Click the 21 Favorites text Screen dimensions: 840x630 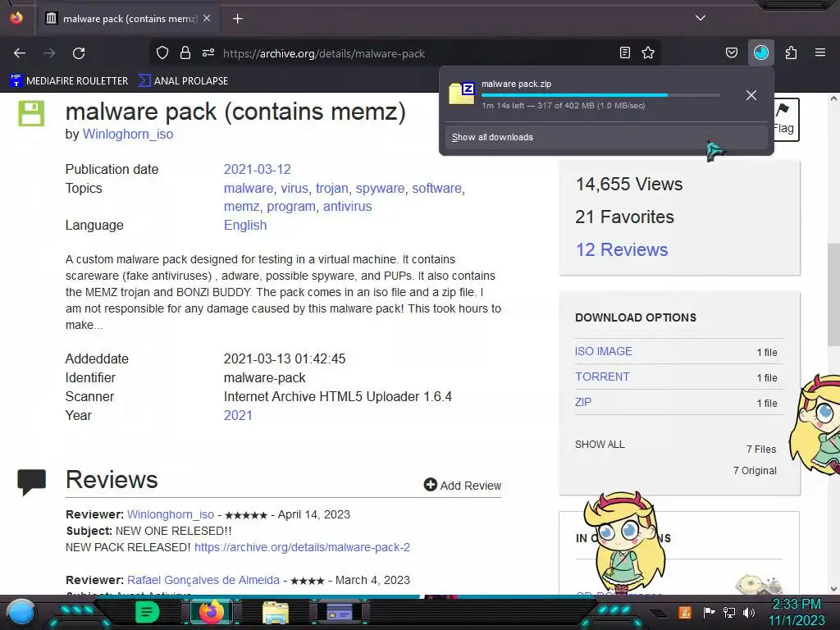click(x=624, y=217)
